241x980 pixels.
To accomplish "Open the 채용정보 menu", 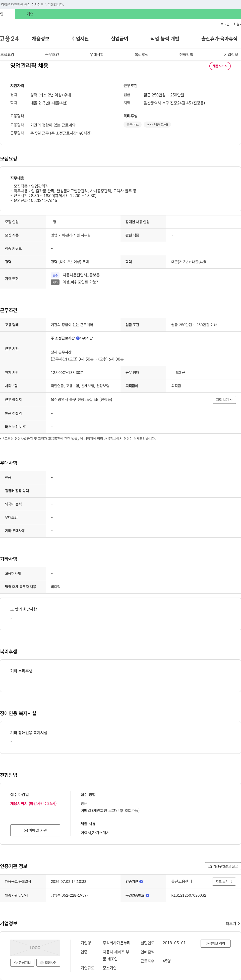I will (x=41, y=38).
